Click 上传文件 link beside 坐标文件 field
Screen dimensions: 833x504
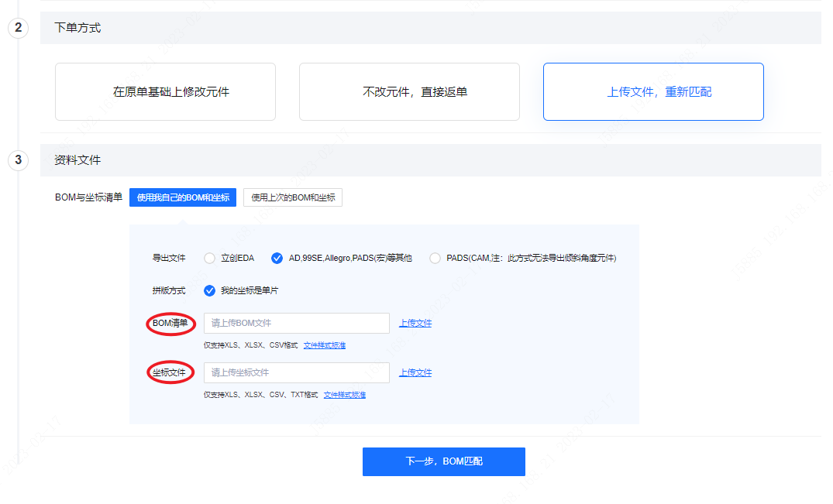coord(415,373)
